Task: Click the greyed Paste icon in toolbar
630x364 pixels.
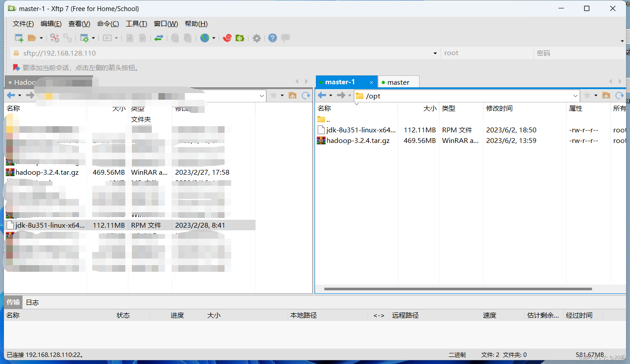Action: click(188, 38)
